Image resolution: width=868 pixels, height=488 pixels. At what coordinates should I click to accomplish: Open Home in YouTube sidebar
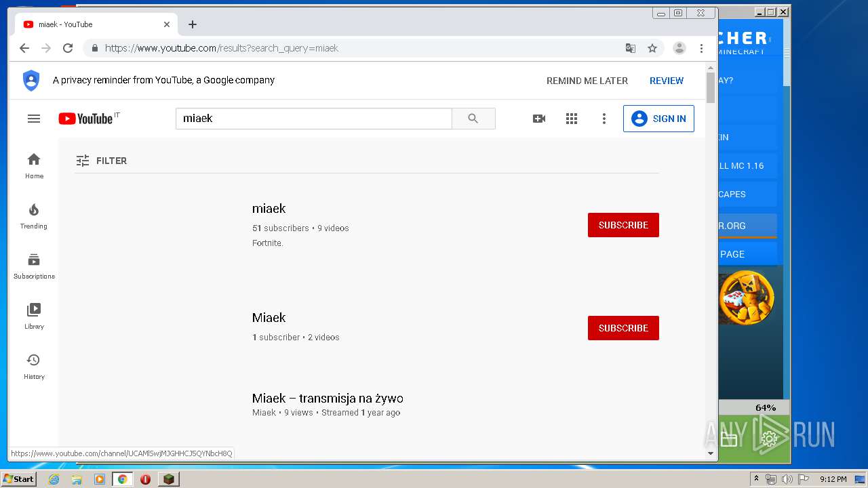tap(34, 166)
